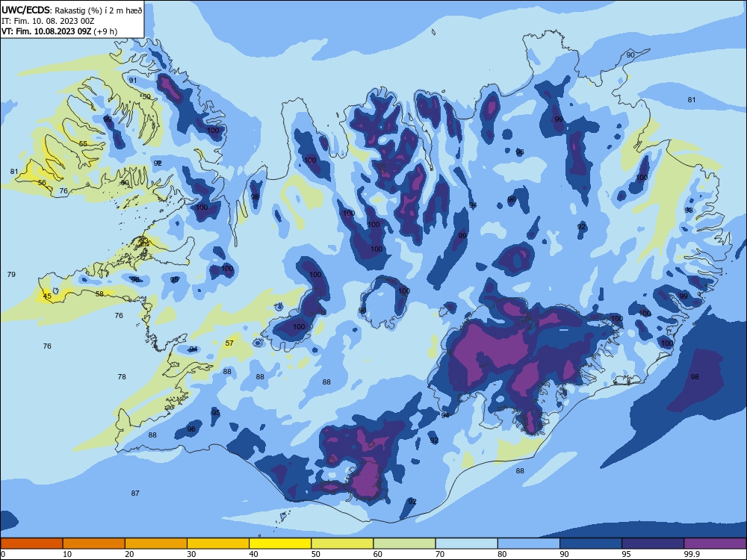Click the '70' tick label on legend scale
Viewport: 747px width, 560px height.
pos(440,554)
